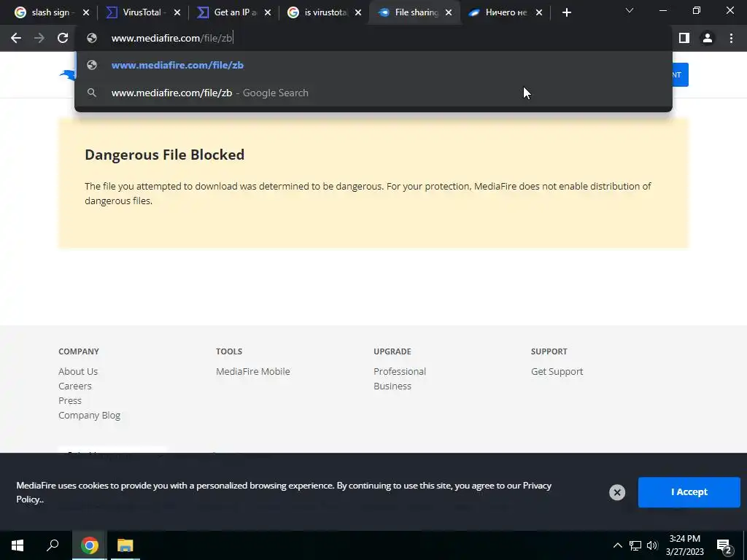The width and height of the screenshot is (747, 560).
Task: Click the UPGRADE footer heading
Action: coord(392,351)
